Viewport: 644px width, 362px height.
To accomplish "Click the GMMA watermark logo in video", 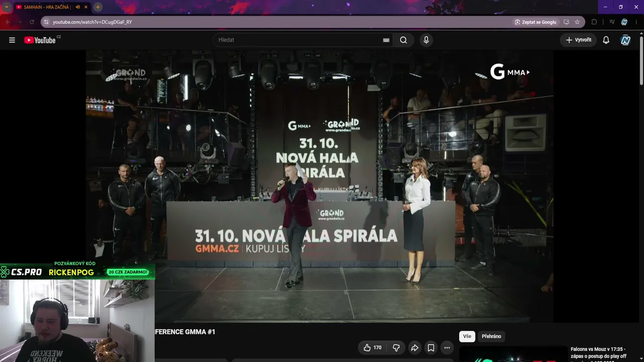I will 510,72.
